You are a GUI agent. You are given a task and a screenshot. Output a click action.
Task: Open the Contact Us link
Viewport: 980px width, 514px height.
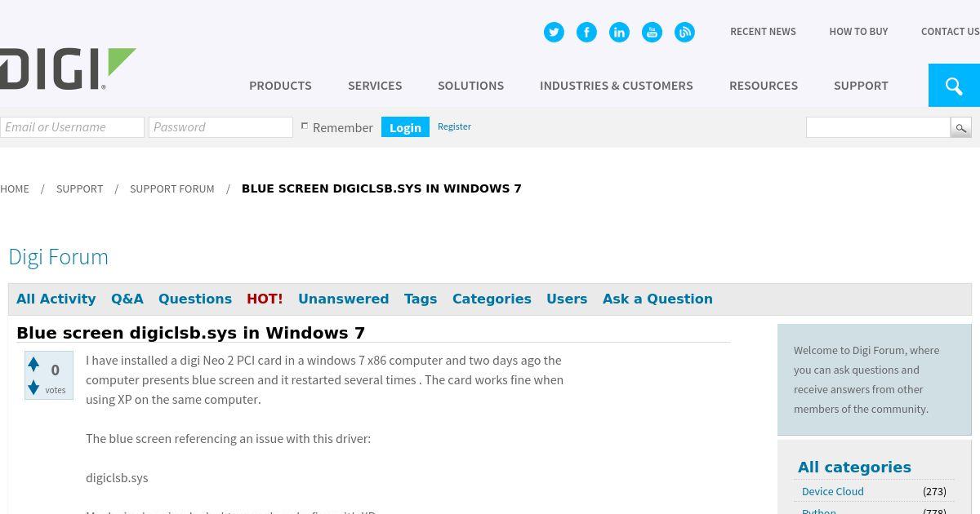pyautogui.click(x=951, y=32)
